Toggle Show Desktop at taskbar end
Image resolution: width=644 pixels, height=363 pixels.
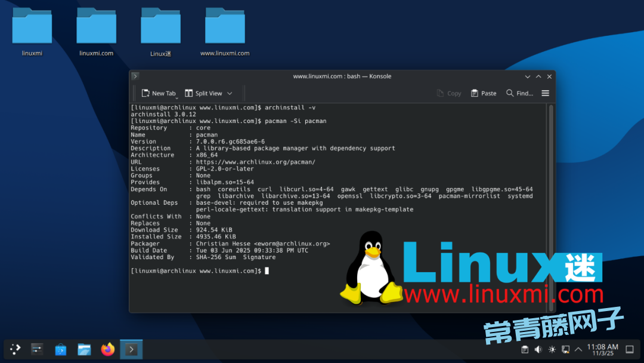pos(630,349)
